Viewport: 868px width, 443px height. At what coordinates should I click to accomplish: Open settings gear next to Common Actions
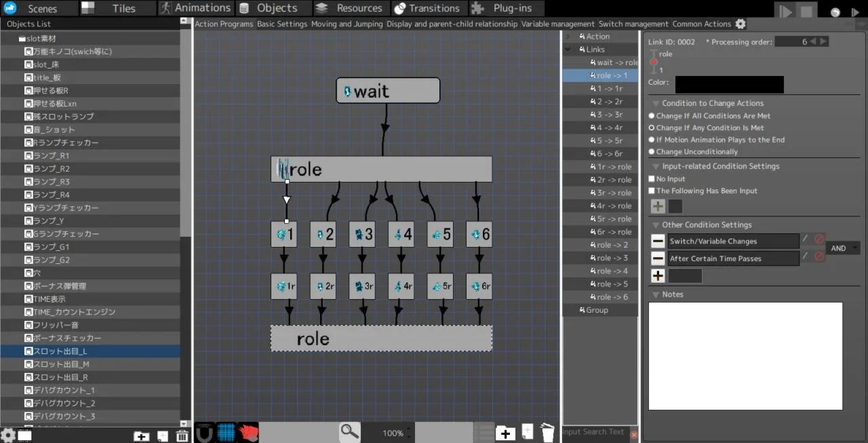click(x=741, y=24)
